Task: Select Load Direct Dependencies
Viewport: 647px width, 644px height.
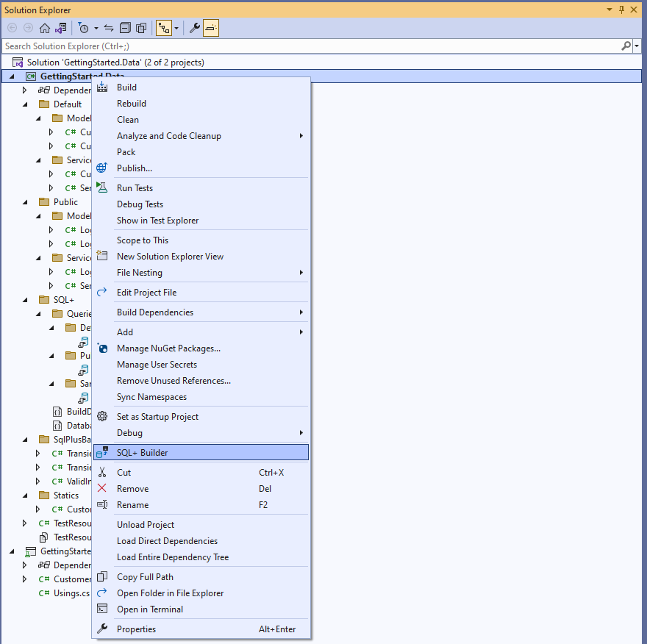Action: click(x=201, y=541)
